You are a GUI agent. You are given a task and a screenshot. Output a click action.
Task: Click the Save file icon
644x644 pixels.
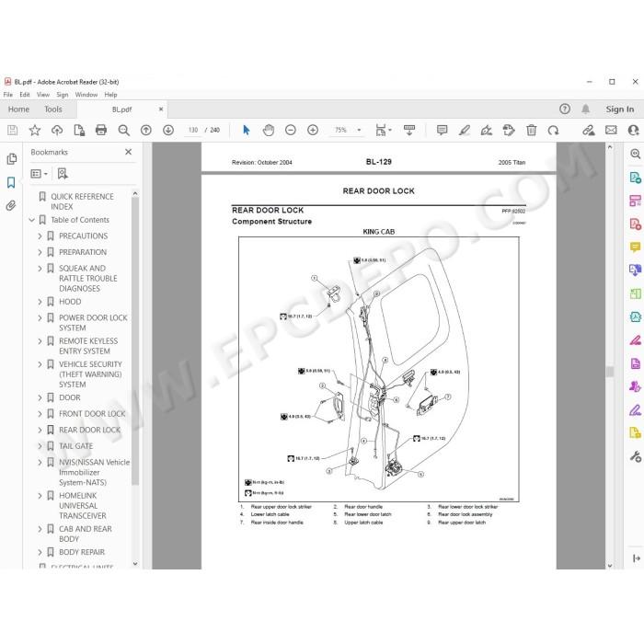pos(12,131)
